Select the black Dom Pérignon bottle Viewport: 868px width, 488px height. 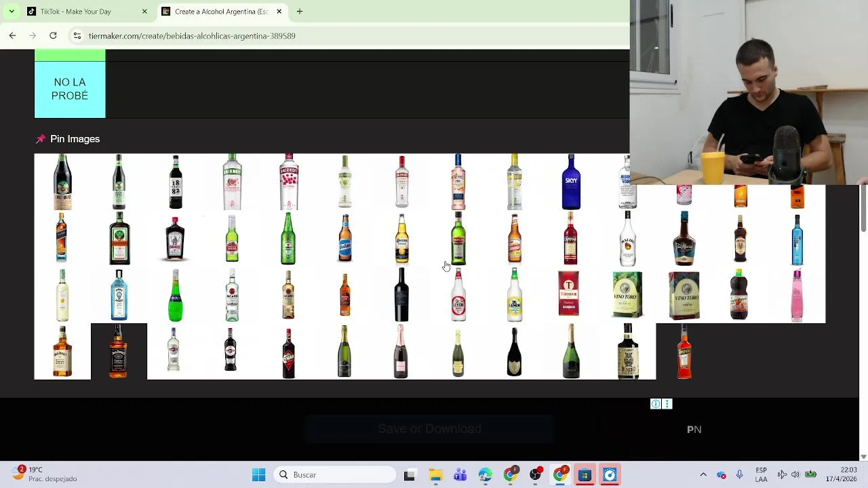pos(515,351)
